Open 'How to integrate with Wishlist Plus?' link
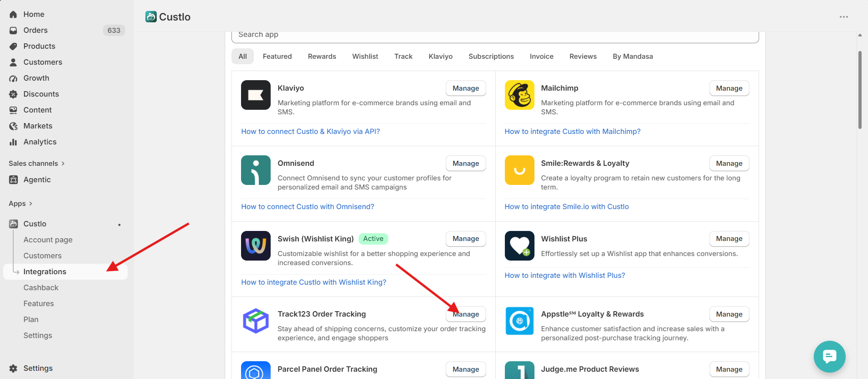Image resolution: width=868 pixels, height=379 pixels. pyautogui.click(x=565, y=276)
